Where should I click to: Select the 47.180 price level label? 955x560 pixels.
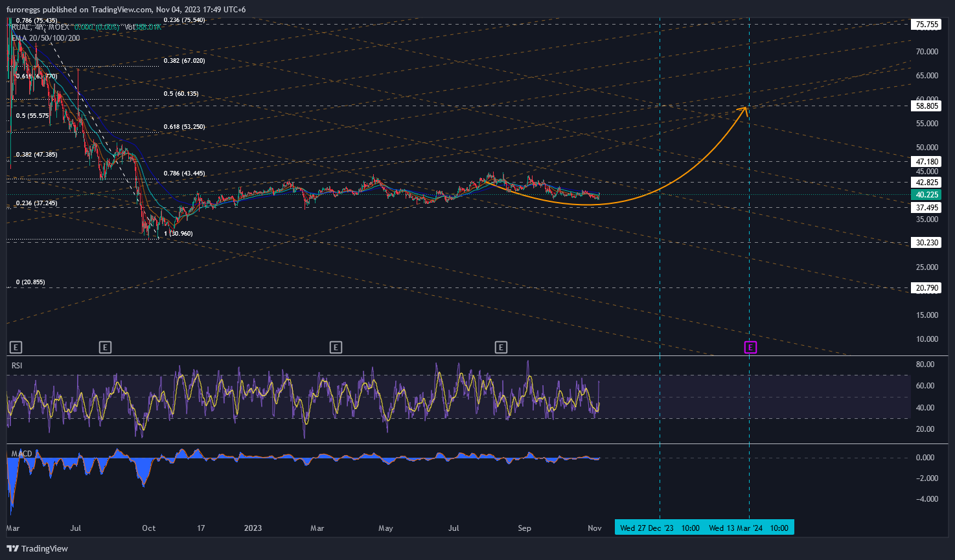926,161
